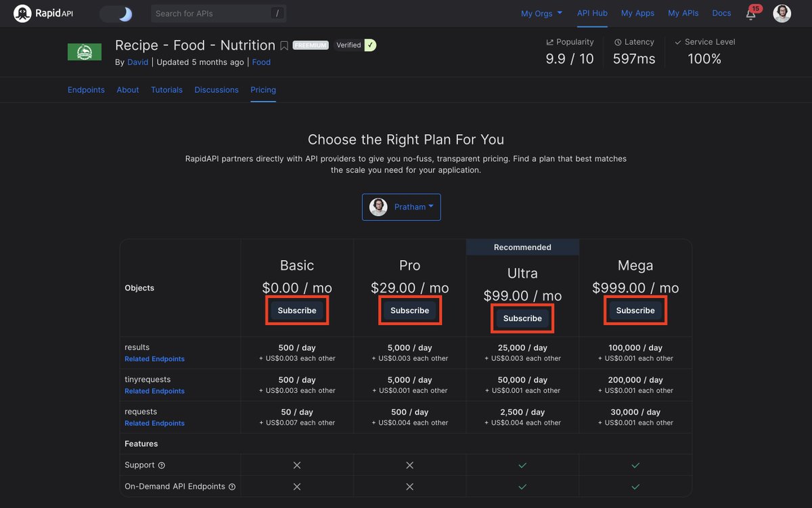Click Basic plan On-Demand Endpoints X mark
This screenshot has width=812, height=508.
(297, 487)
